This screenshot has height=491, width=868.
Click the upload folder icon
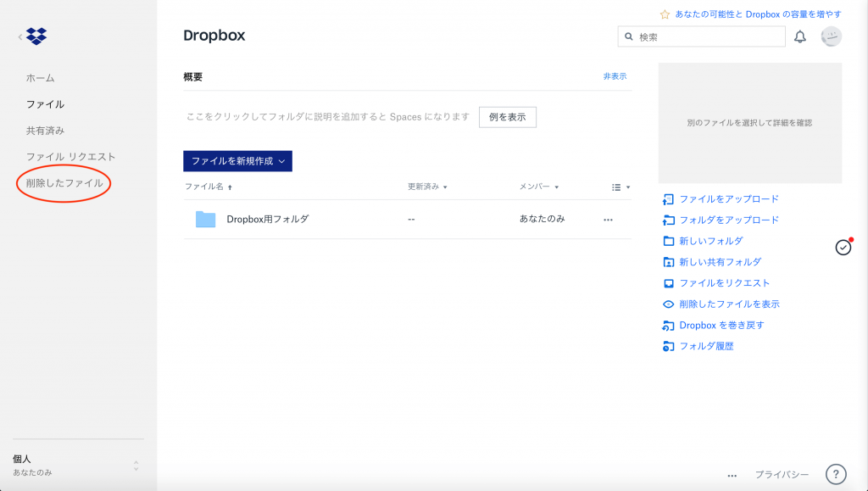[668, 220]
